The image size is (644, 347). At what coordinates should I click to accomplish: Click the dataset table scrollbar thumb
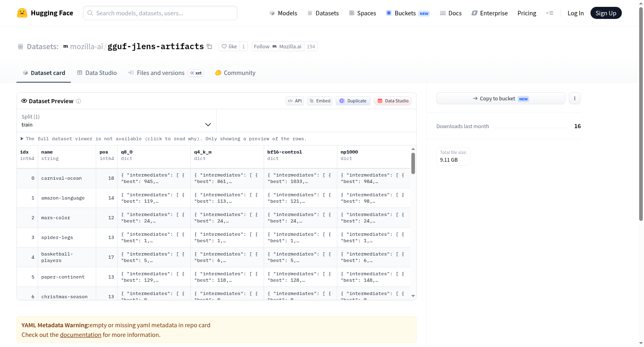click(x=413, y=163)
